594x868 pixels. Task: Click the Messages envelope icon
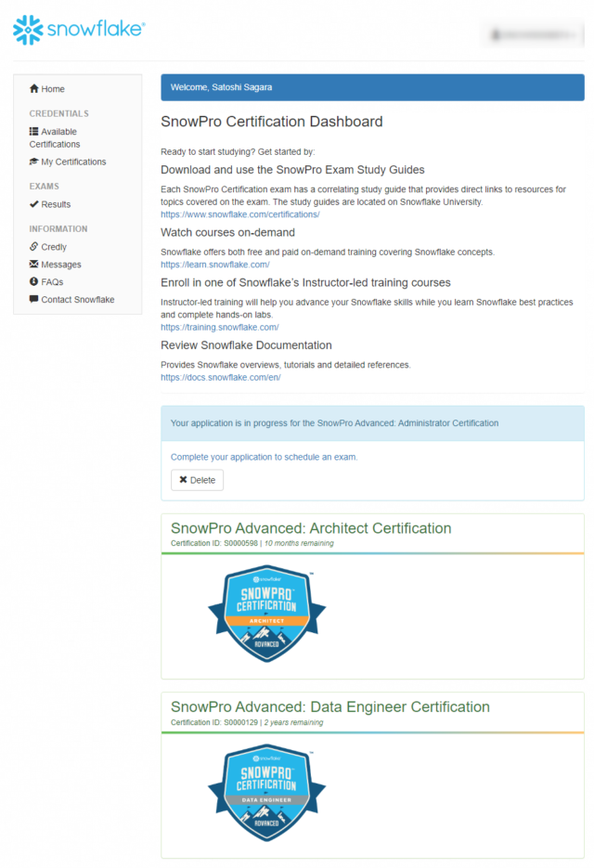(x=33, y=264)
